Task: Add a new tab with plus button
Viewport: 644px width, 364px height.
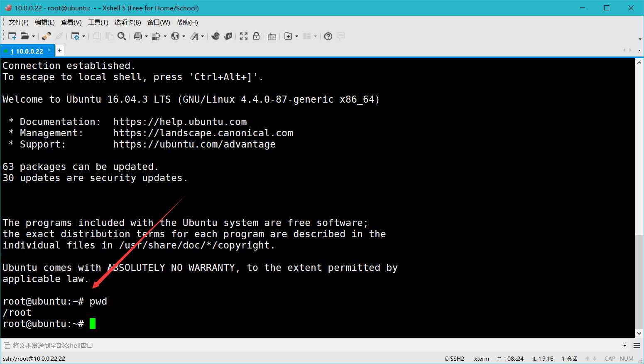Action: 60,50
